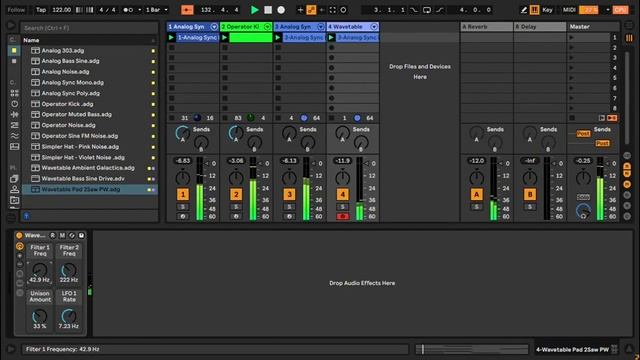The width and height of the screenshot is (640, 360).
Task: Click the Capture MIDI bracket icon
Action: (333, 10)
